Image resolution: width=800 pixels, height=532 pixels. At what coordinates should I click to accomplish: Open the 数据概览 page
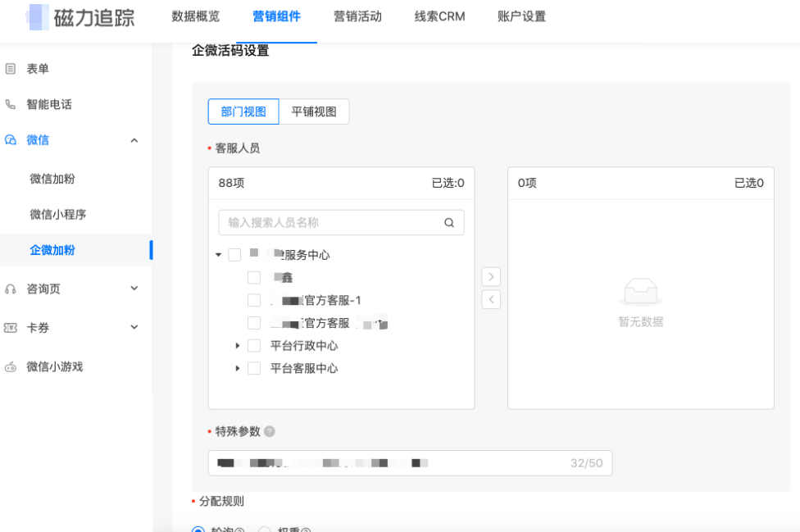(x=196, y=16)
